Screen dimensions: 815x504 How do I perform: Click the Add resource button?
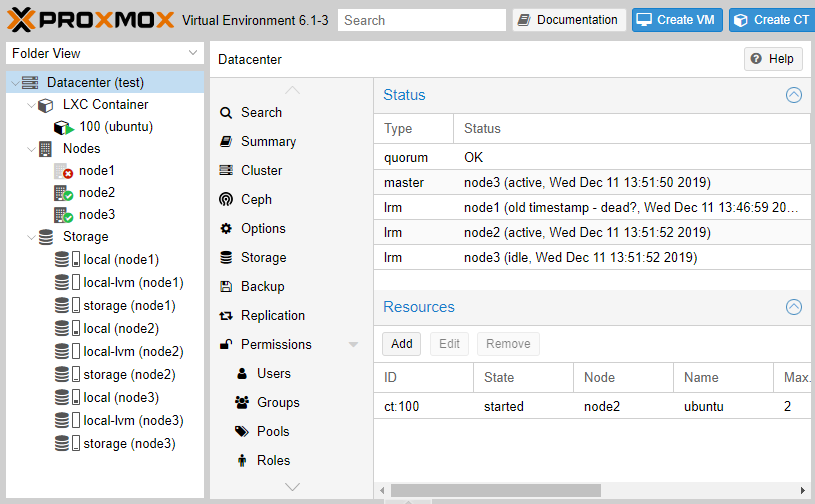401,344
